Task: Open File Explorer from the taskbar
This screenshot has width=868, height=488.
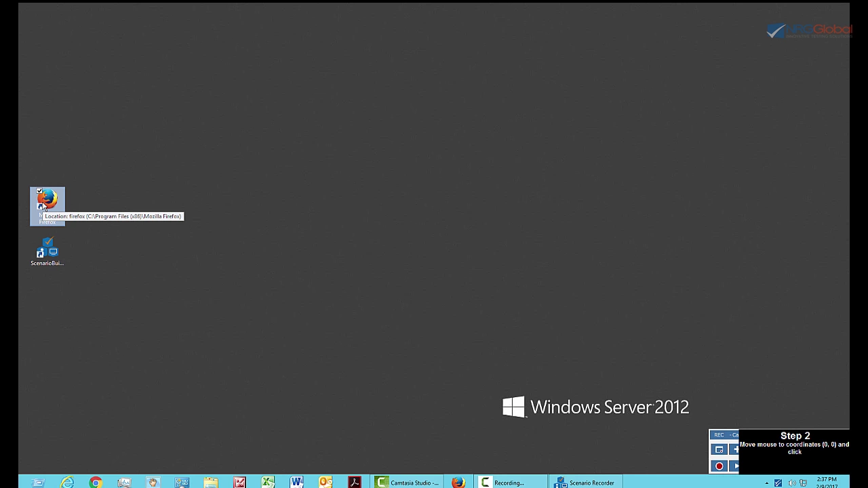Action: coord(211,483)
